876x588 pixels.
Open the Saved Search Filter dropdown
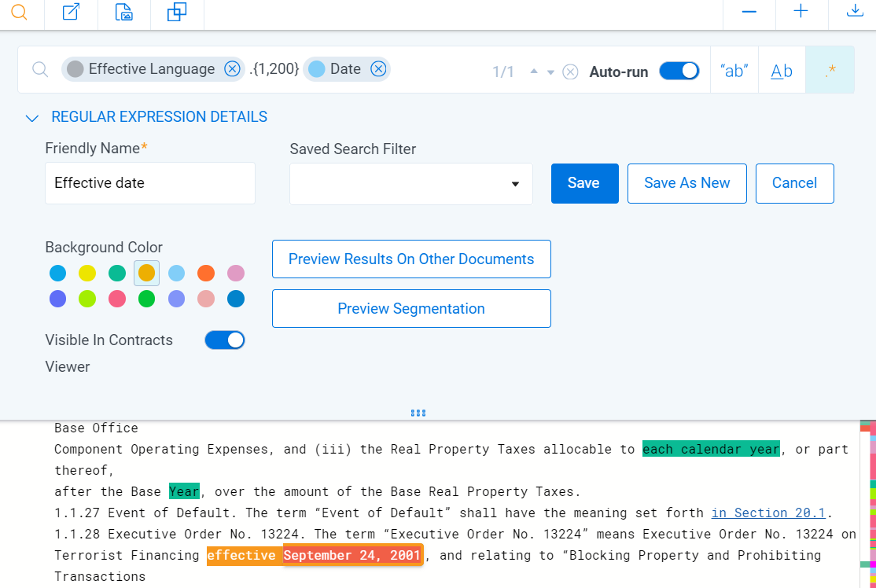click(x=411, y=184)
